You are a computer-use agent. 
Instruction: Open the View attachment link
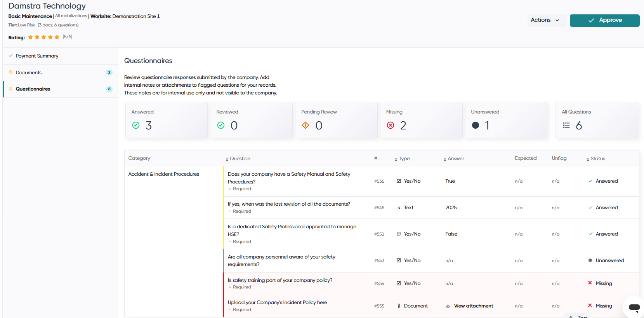pyautogui.click(x=473, y=306)
